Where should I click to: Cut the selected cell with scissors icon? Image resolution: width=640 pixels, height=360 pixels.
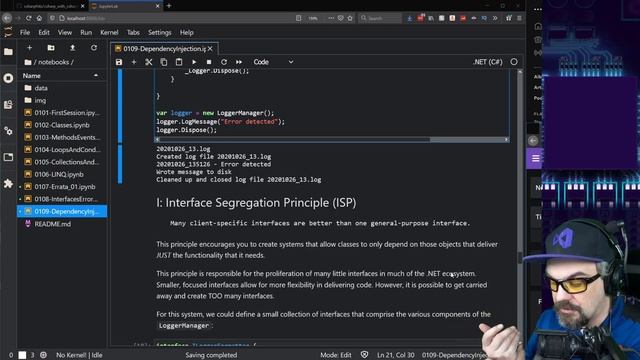(149, 62)
